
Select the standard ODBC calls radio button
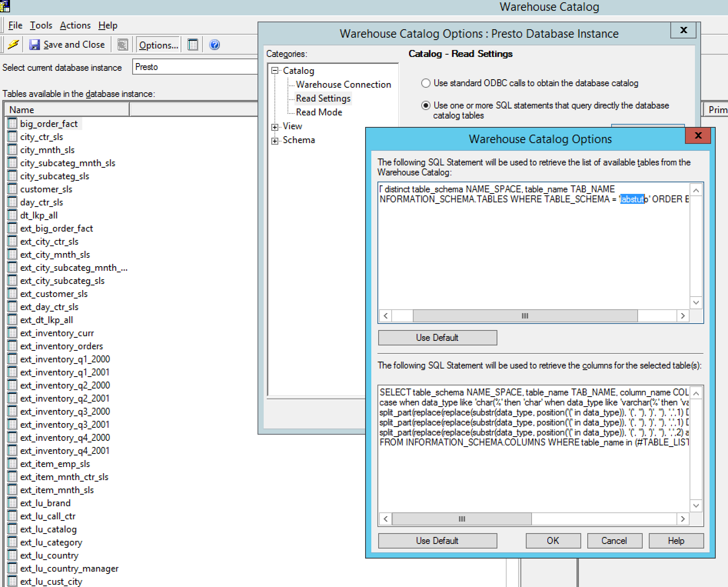click(426, 83)
